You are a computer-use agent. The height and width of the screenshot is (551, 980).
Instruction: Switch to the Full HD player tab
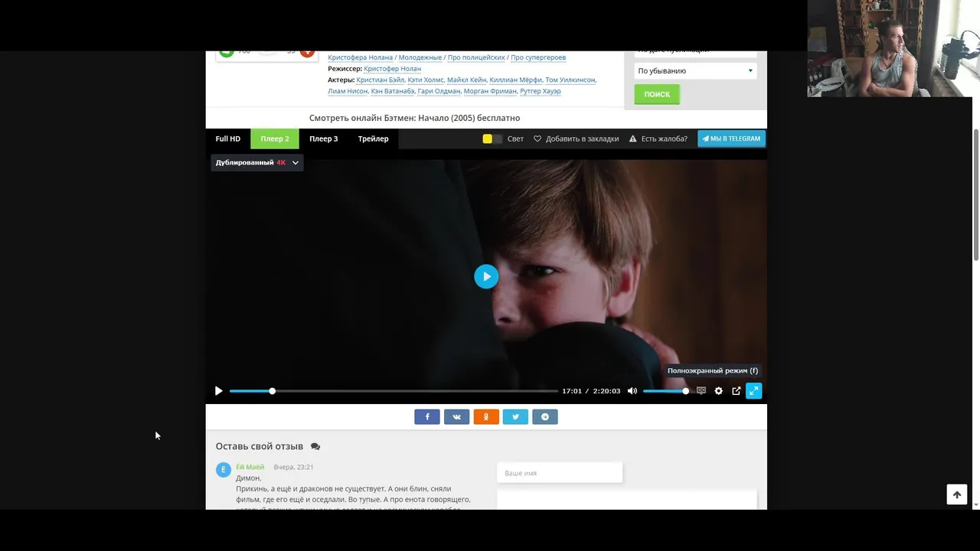pos(228,139)
